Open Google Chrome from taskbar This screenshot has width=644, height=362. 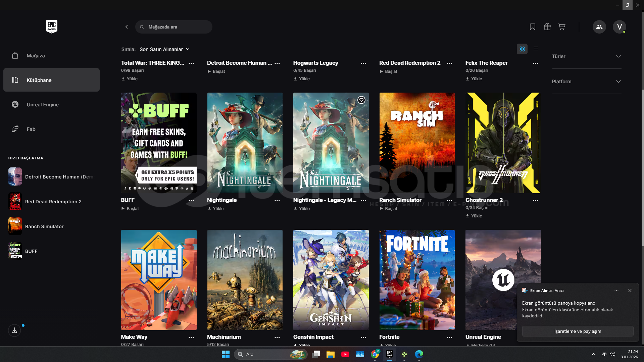(x=375, y=354)
